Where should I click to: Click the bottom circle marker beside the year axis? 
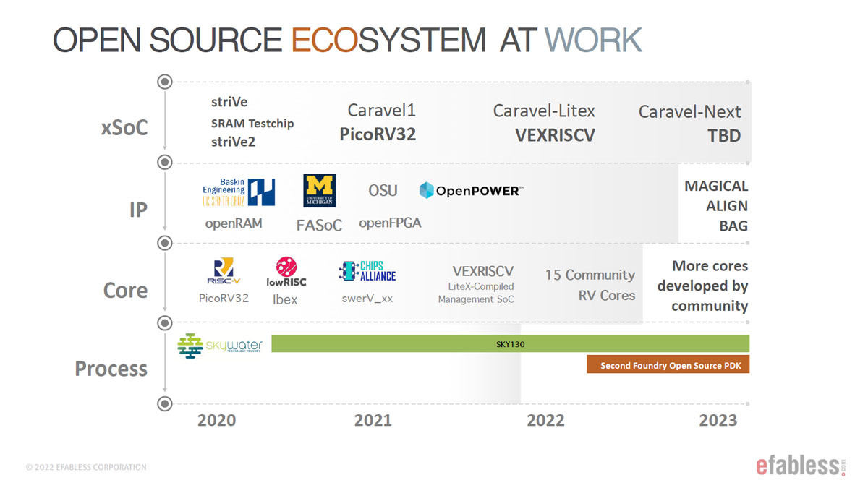[x=165, y=403]
